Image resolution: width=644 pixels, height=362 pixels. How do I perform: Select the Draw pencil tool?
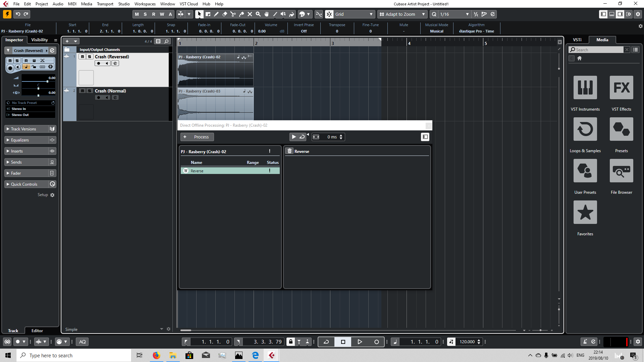pyautogui.click(x=216, y=14)
